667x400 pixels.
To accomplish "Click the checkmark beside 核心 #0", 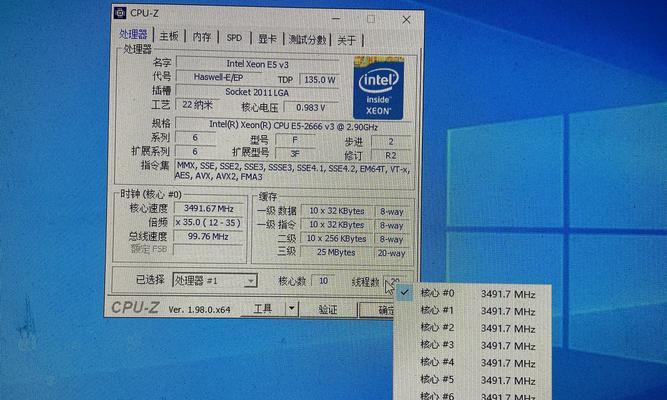I will click(x=404, y=293).
